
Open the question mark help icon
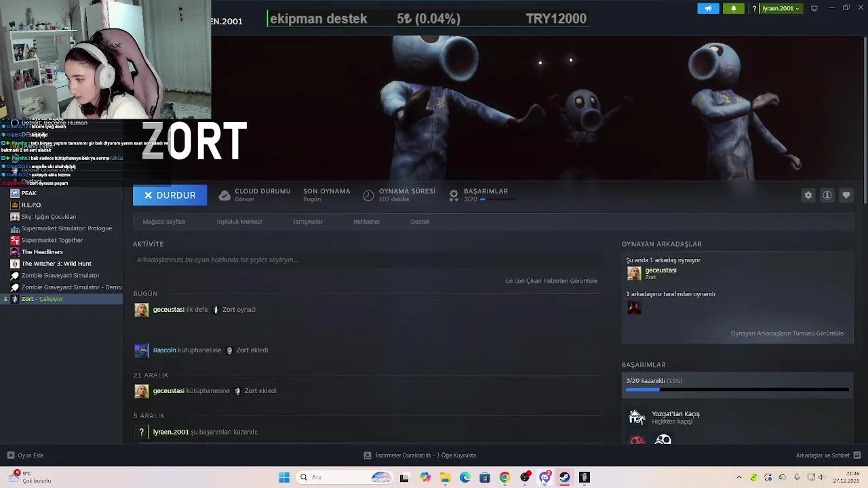[754, 8]
